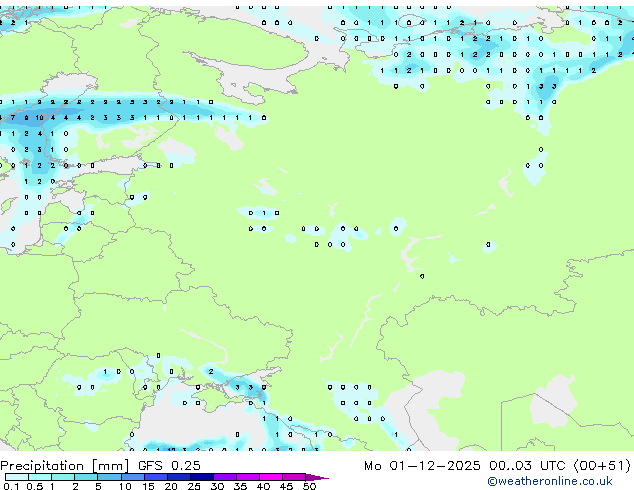
Task: Click the 'GFS 0.25' model label
Action: click(169, 465)
